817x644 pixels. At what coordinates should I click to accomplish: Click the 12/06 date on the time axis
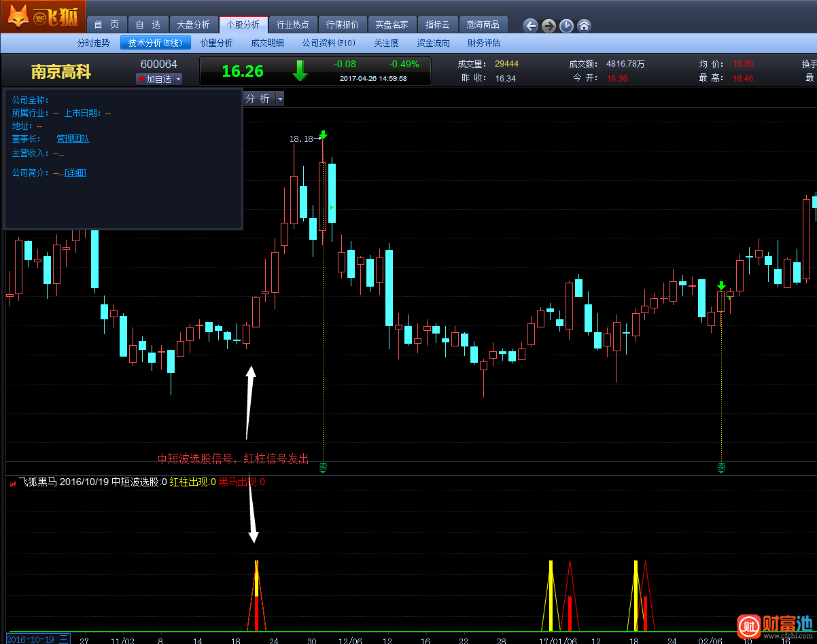[350, 641]
